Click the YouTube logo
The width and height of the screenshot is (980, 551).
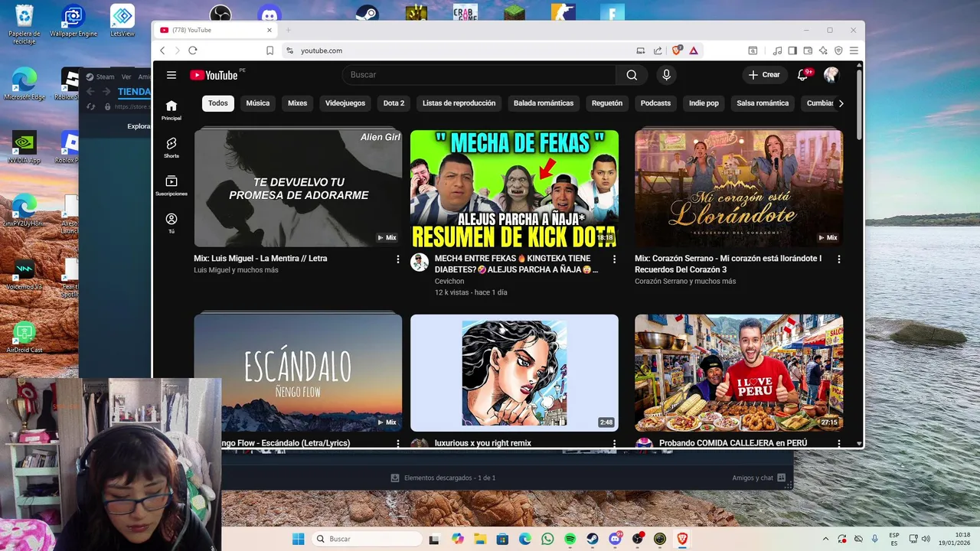[x=214, y=75]
